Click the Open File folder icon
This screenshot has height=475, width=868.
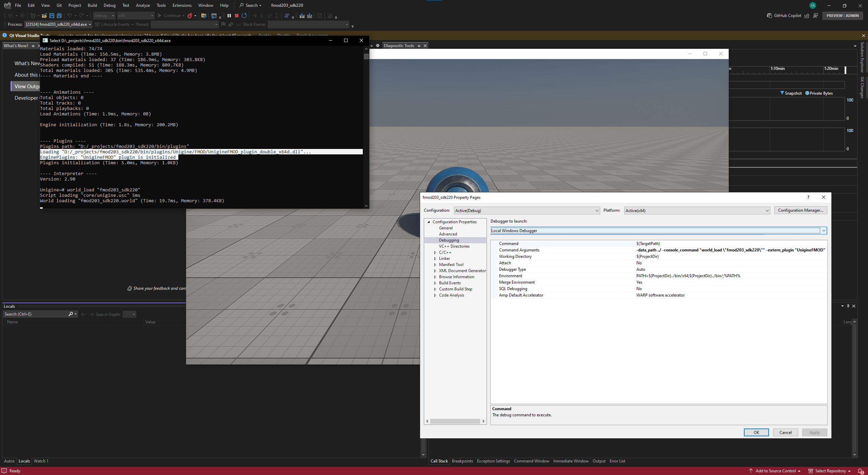(x=44, y=16)
